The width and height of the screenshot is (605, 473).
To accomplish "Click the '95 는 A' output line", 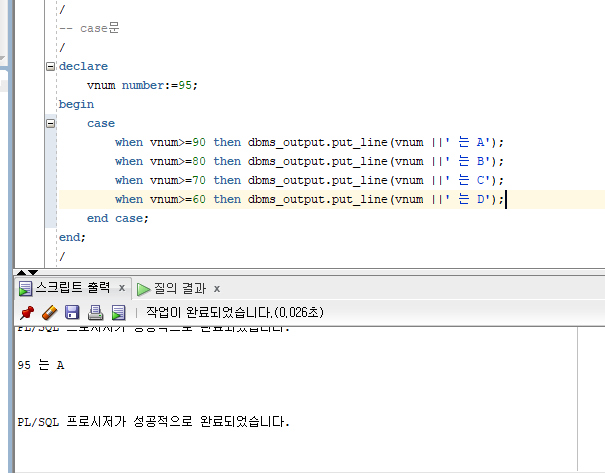I will 41,365.
